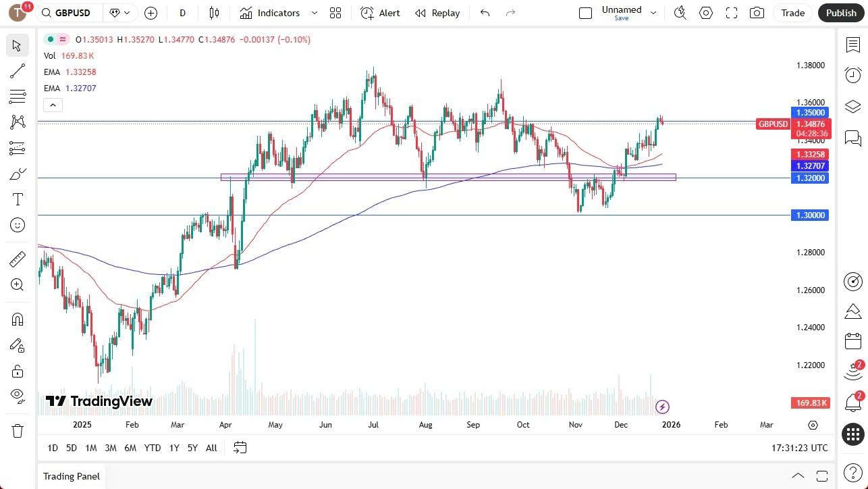868x489 pixels.
Task: Open the candlestick chart type menu
Action: click(214, 13)
